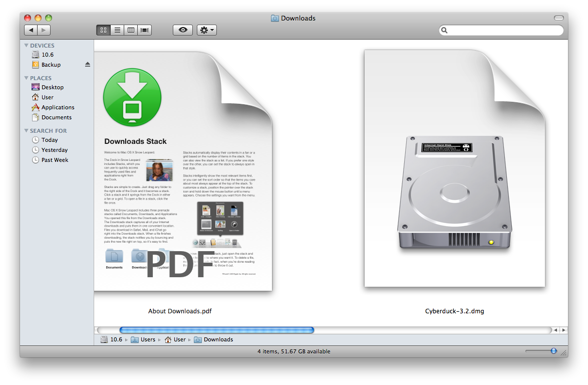This screenshot has width=588, height=385.
Task: Open the Action gear menu
Action: 207,30
